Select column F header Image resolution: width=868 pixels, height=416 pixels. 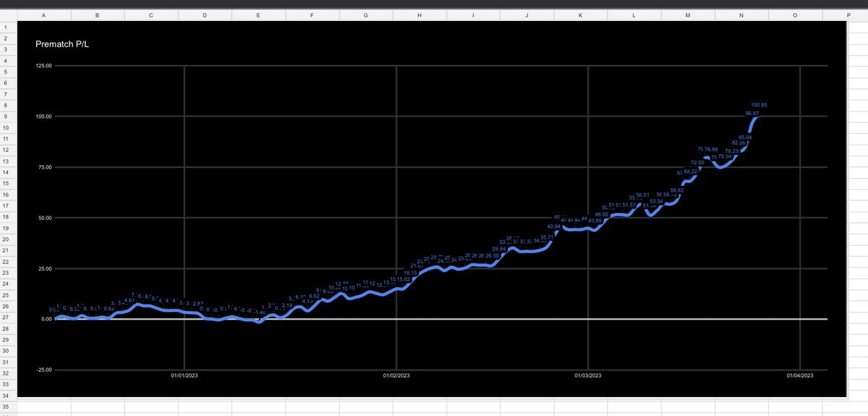point(312,14)
